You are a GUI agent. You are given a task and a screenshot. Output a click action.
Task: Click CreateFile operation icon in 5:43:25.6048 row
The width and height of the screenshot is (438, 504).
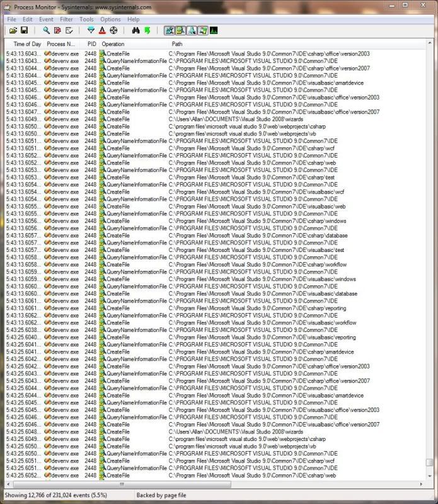click(x=103, y=432)
